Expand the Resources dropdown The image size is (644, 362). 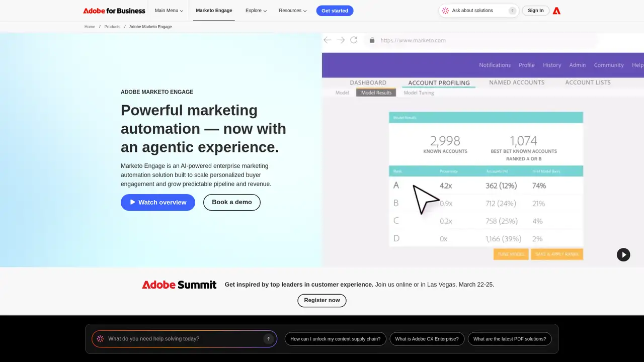(293, 11)
